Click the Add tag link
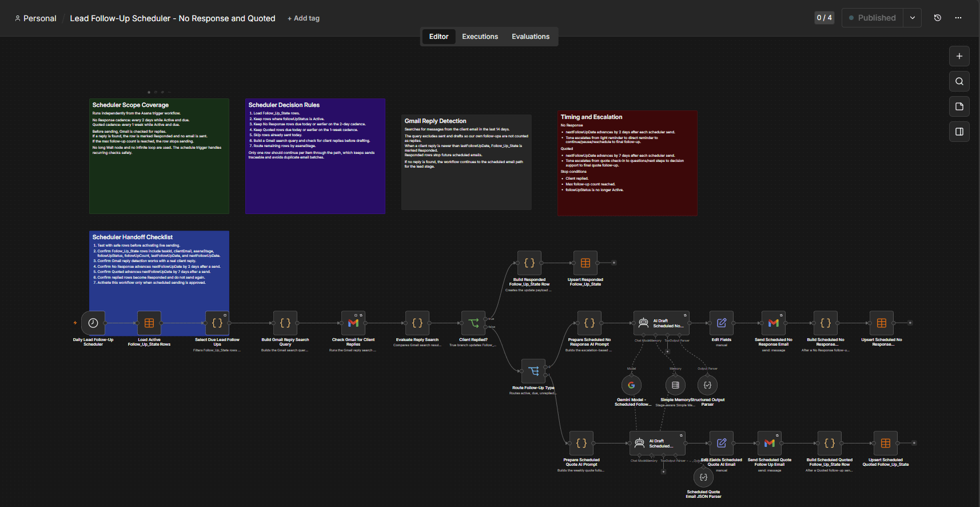This screenshot has height=507, width=980. [304, 18]
